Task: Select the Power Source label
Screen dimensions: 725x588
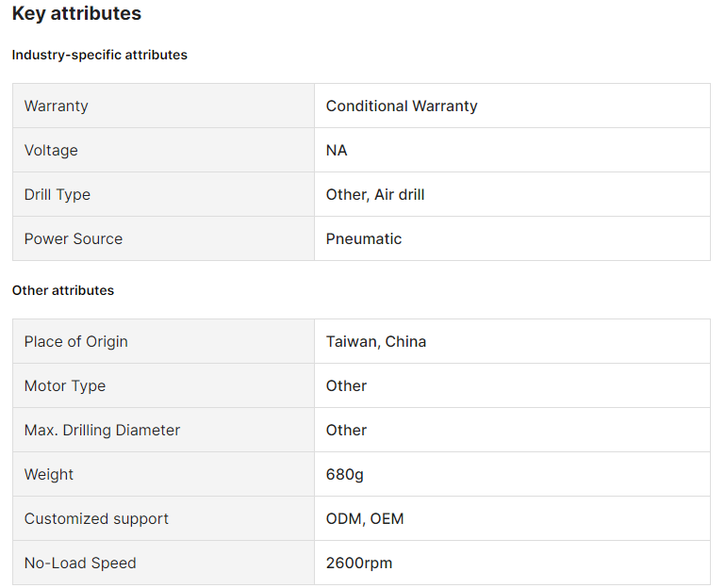Action: pos(74,238)
